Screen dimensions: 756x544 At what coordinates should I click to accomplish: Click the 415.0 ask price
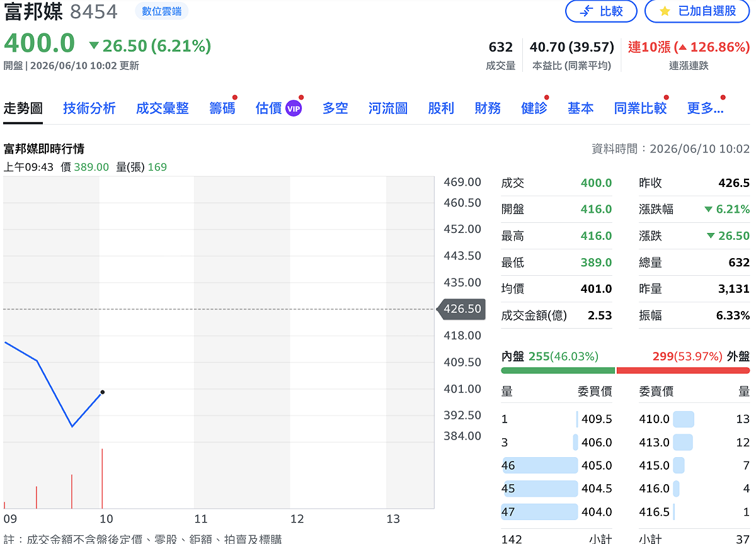pyautogui.click(x=655, y=465)
